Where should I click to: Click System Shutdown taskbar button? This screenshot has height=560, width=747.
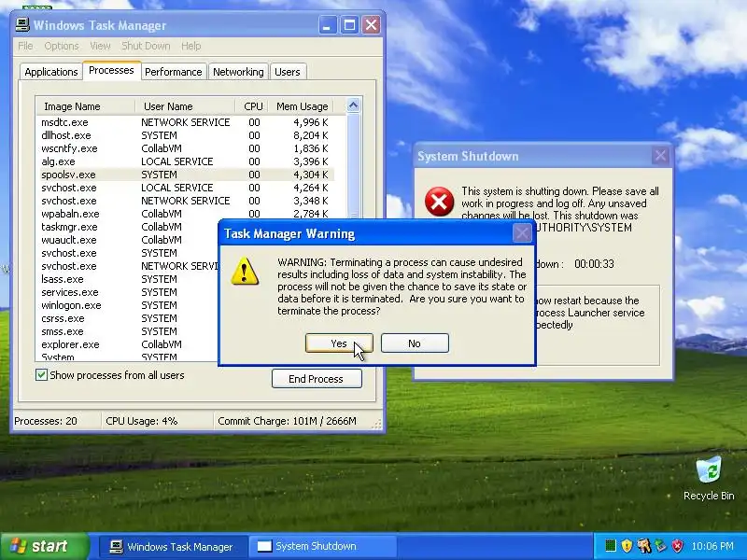click(324, 546)
